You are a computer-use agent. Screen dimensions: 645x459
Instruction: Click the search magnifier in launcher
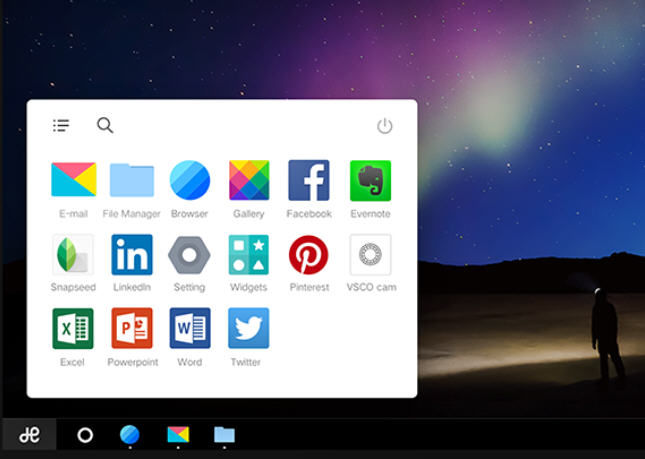click(x=105, y=125)
